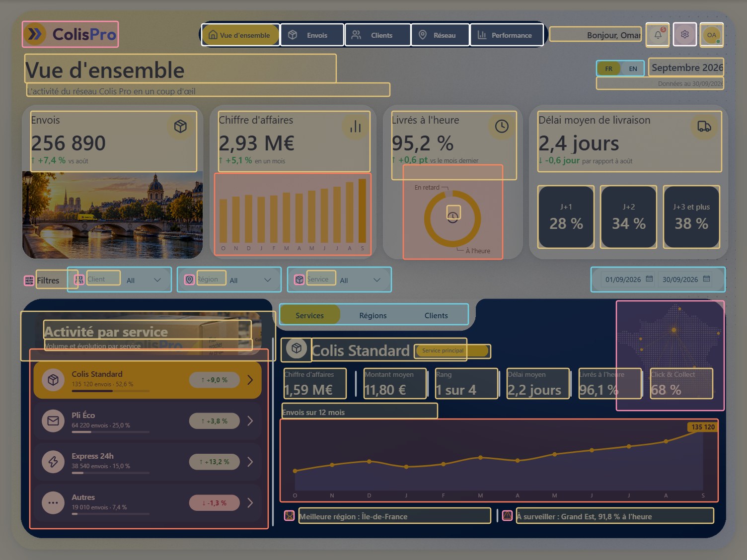Screen dimensions: 747x560
Task: Click the Septembre 2026 period label
Action: (x=687, y=68)
